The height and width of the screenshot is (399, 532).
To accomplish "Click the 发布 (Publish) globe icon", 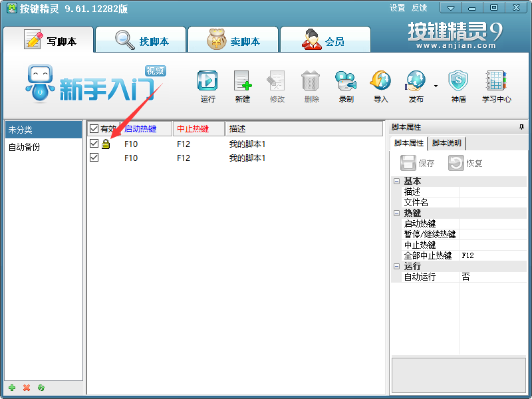I will click(416, 81).
